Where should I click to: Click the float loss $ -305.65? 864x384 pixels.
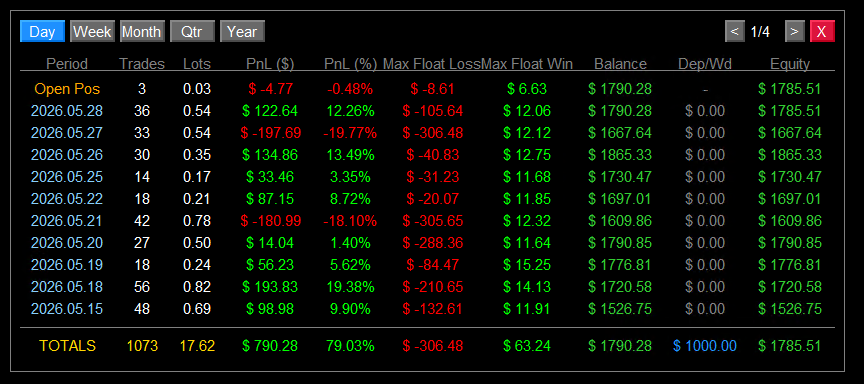click(433, 221)
